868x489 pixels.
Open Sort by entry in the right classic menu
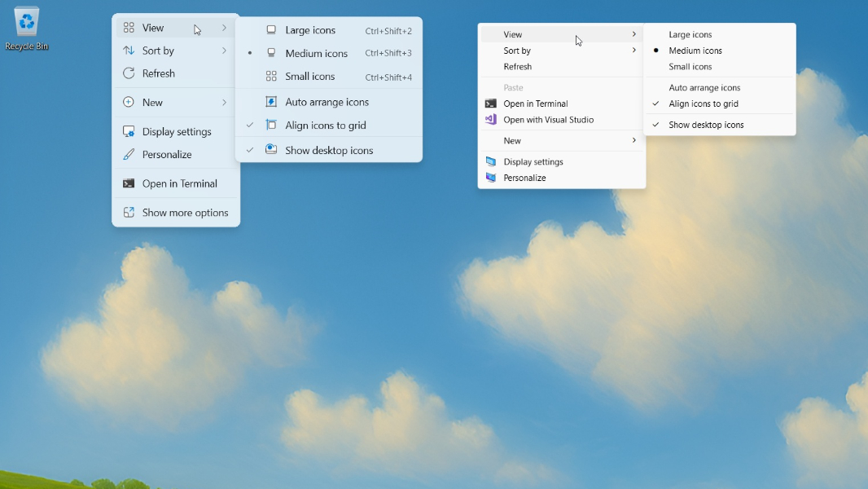(x=561, y=51)
